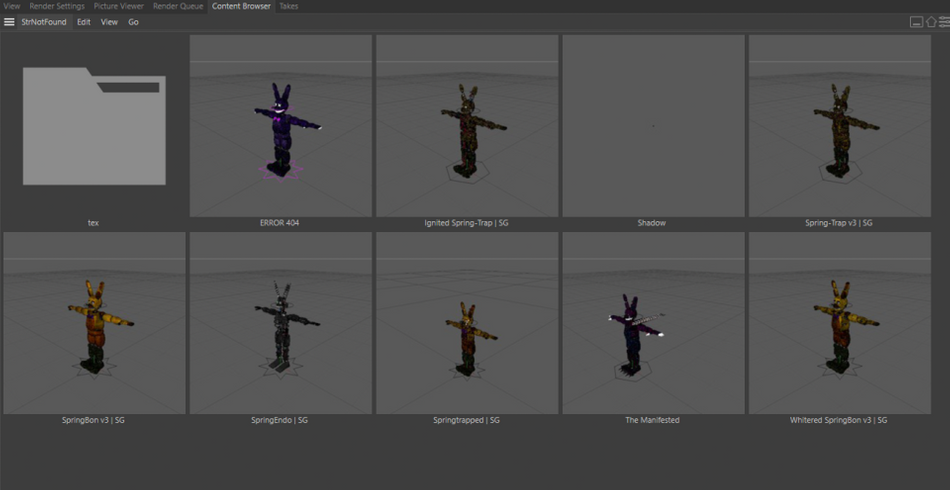Select the Shadow asset thumbnail
This screenshot has width=950, height=490.
(x=653, y=125)
